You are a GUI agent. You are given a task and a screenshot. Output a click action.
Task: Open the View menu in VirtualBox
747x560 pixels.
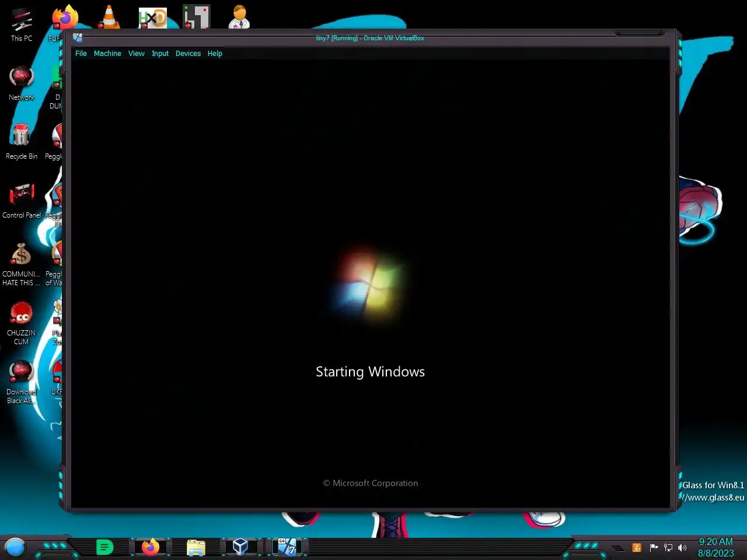pyautogui.click(x=136, y=54)
